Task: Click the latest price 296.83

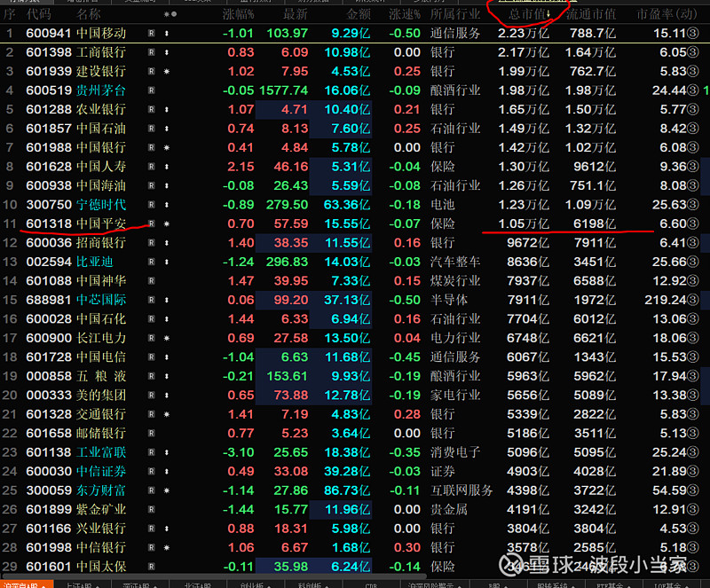Action: (x=287, y=262)
